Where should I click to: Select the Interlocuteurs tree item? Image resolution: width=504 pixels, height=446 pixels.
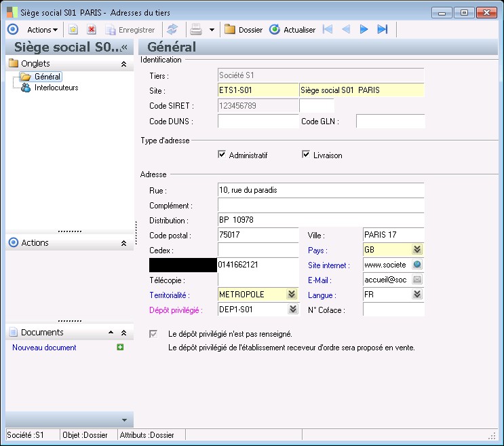pyautogui.click(x=56, y=88)
